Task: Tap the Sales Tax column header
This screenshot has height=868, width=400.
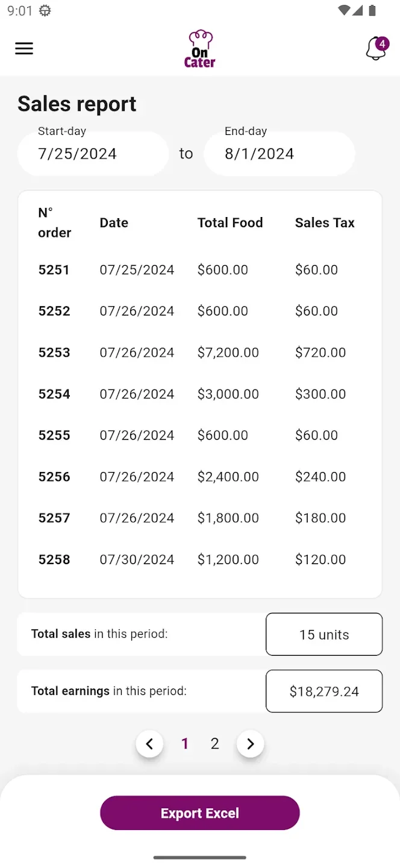Action: pos(325,223)
